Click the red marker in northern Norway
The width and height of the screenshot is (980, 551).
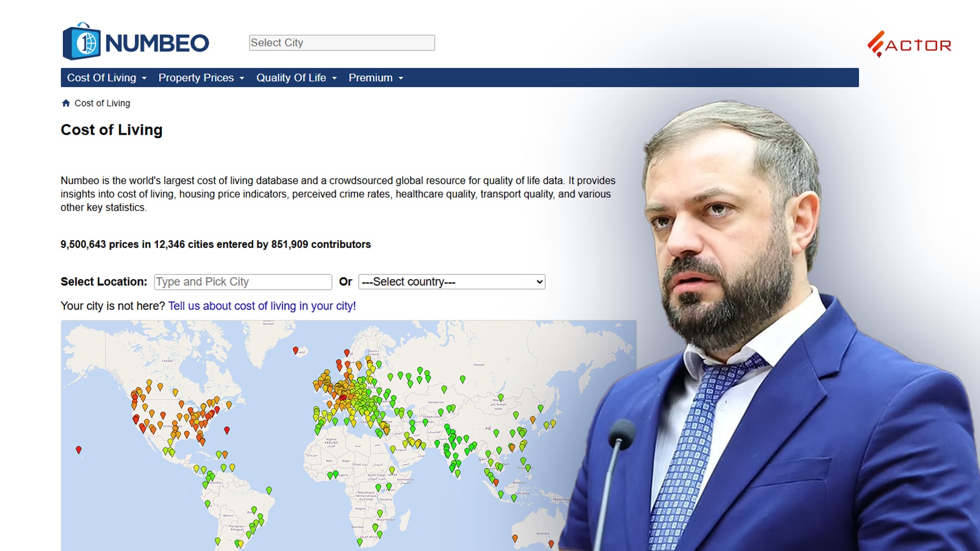pyautogui.click(x=347, y=353)
